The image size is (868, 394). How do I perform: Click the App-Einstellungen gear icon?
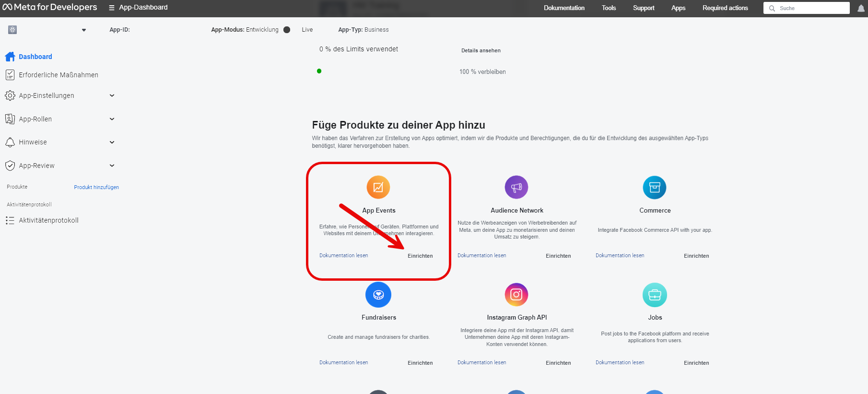point(10,96)
